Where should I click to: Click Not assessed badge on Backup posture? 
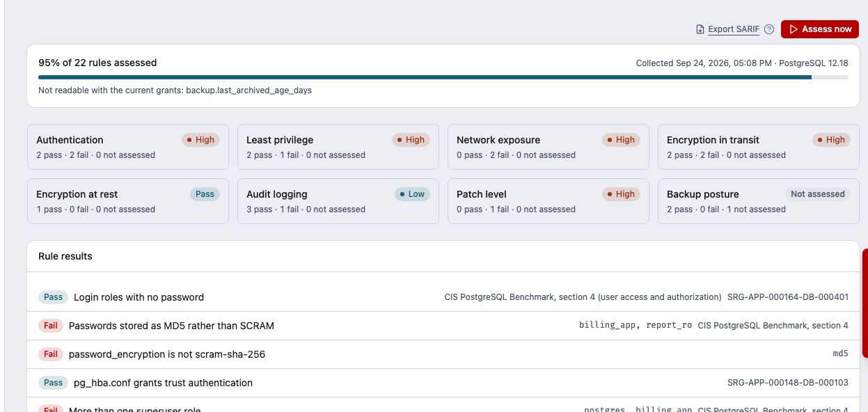coord(817,194)
